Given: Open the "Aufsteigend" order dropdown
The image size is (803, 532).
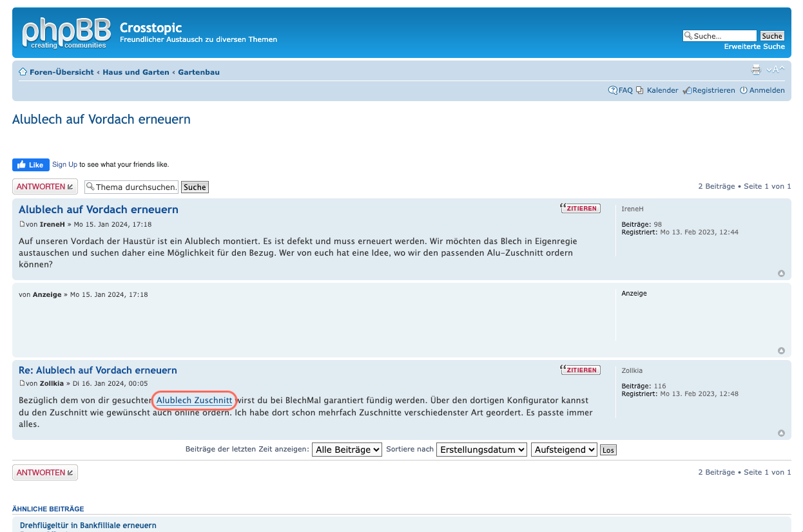Looking at the screenshot, I should pos(564,449).
